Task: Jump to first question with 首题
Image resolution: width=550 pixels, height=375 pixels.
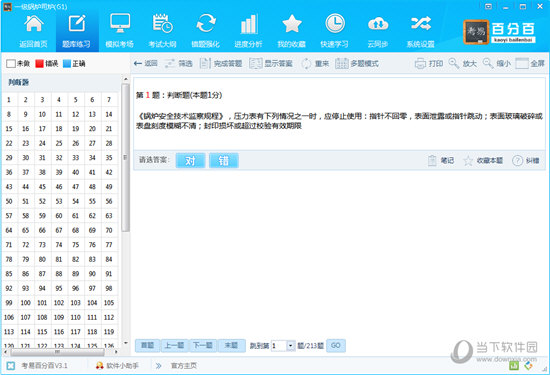Action: tap(148, 346)
